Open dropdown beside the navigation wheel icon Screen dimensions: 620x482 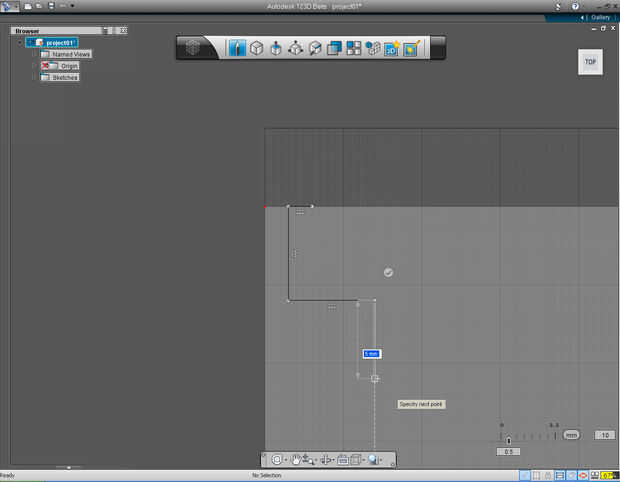pos(285,460)
